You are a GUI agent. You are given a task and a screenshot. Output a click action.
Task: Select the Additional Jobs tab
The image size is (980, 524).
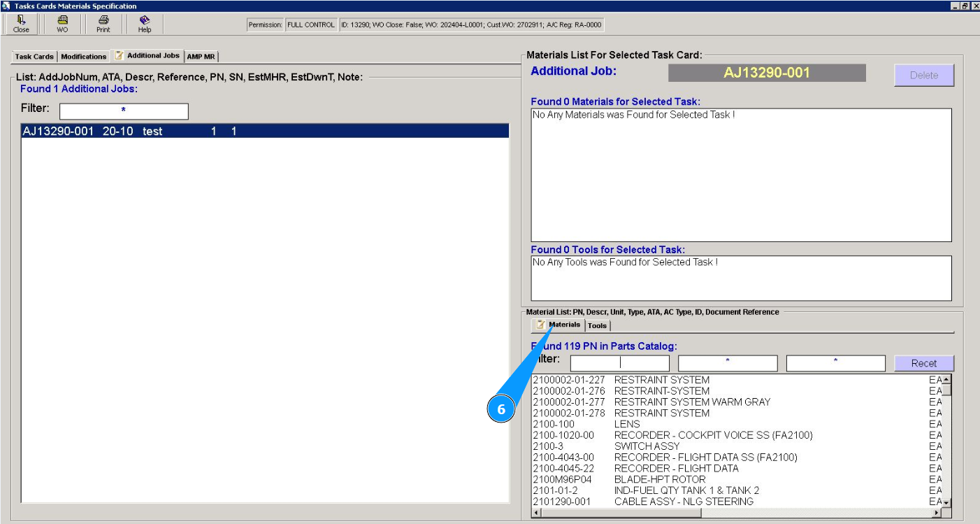[x=147, y=55]
